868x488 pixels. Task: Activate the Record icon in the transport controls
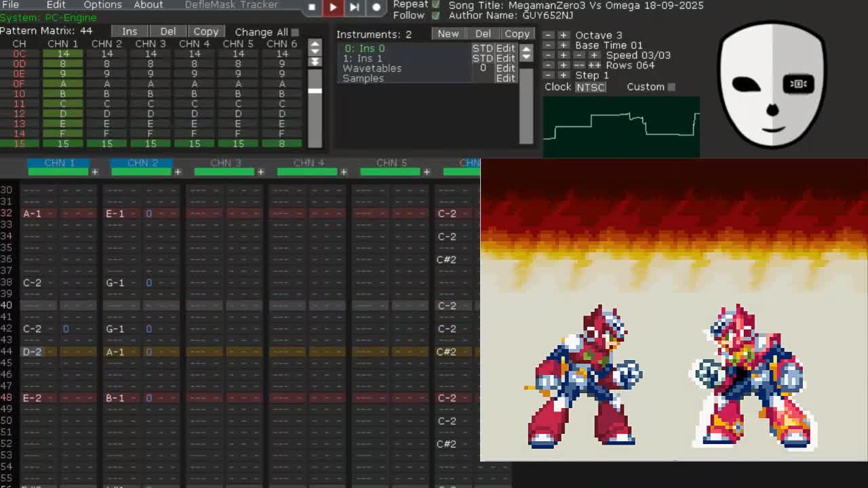pyautogui.click(x=377, y=7)
